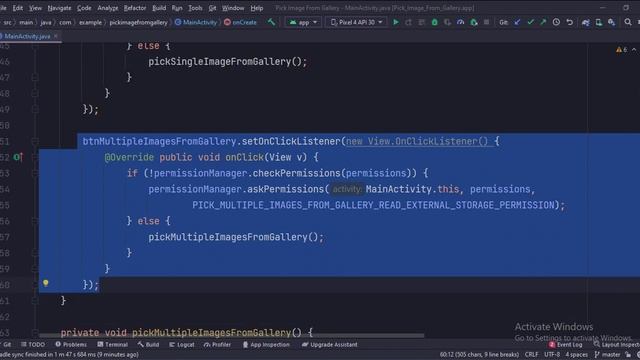This screenshot has width=640, height=360.
Task: Open SDK Manager icon in toolbar
Action: tap(611, 22)
